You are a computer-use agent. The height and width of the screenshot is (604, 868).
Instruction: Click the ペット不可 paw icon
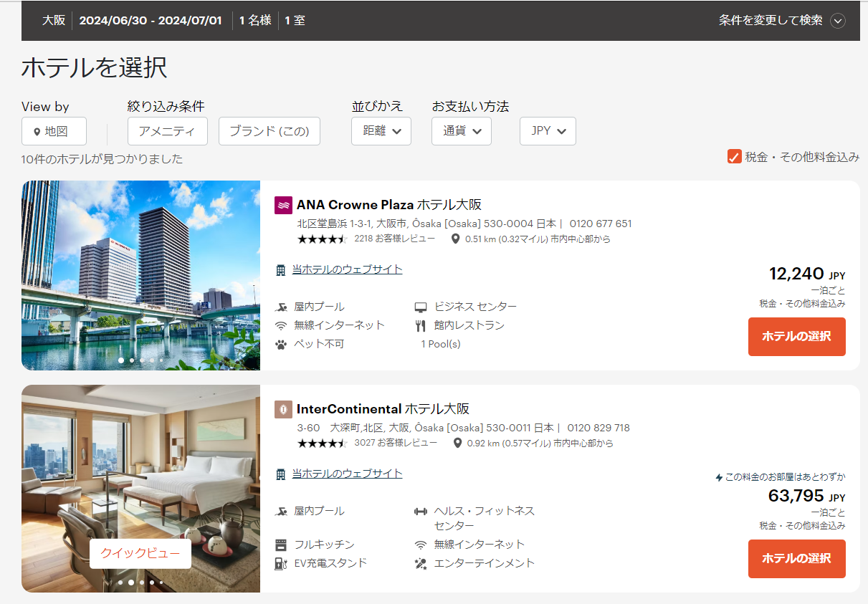(281, 345)
